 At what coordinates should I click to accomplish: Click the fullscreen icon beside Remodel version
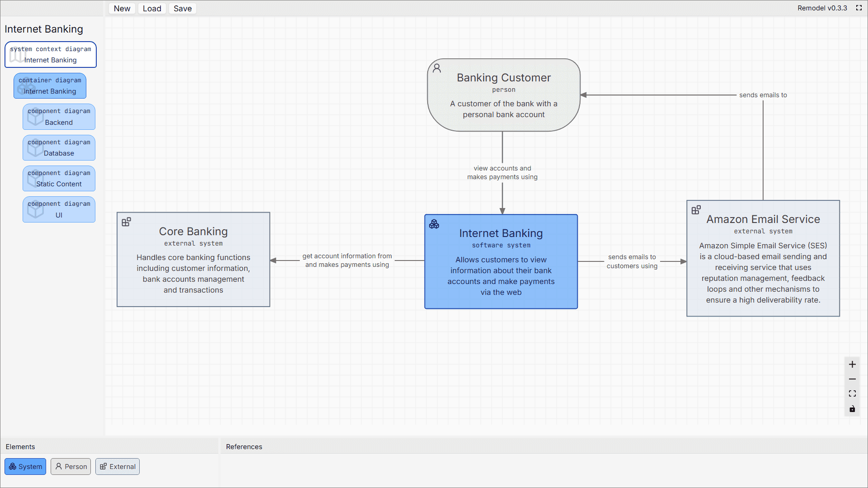coord(859,8)
